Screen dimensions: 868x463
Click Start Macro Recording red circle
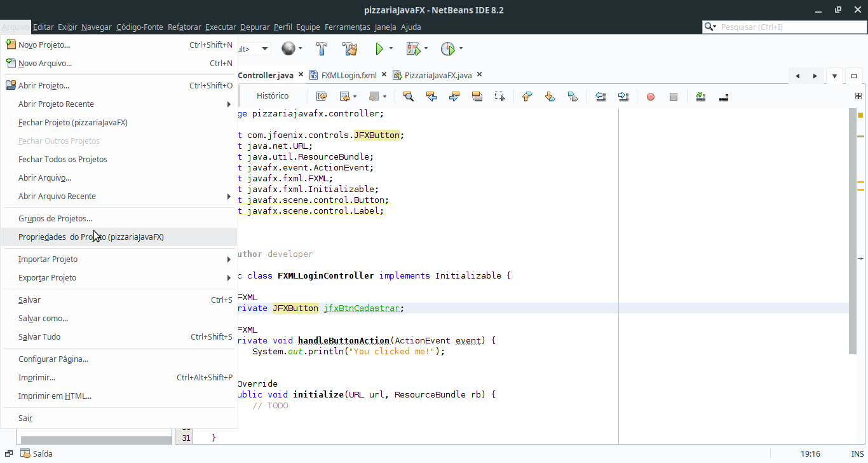click(651, 97)
